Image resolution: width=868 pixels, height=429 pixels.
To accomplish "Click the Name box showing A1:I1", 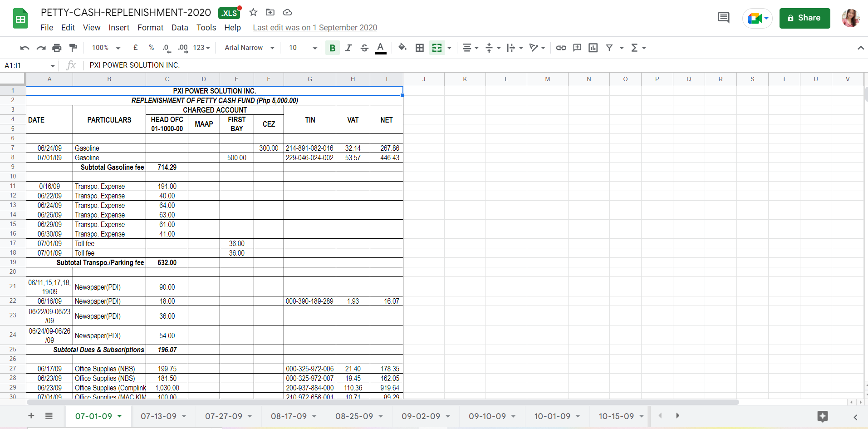I will [x=29, y=65].
